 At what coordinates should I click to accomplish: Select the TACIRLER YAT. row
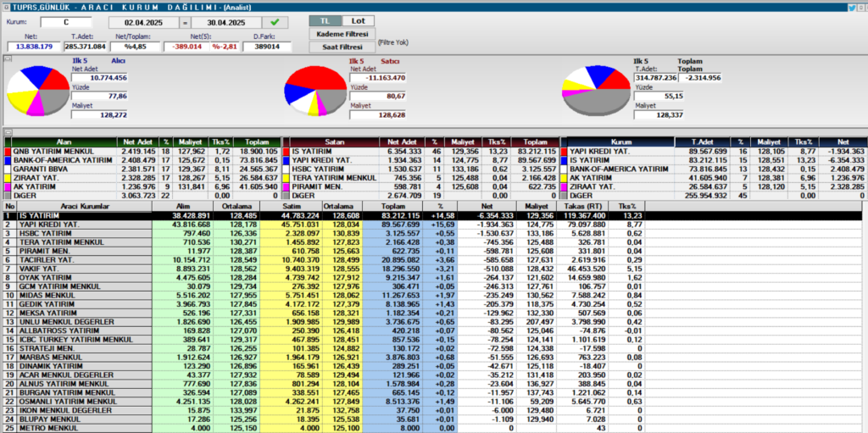pos(431,259)
